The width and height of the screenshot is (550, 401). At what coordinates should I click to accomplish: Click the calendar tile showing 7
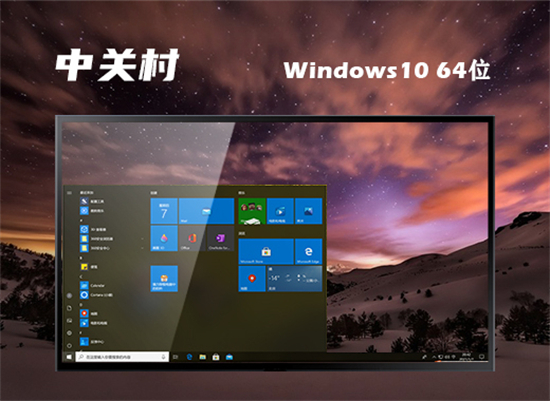[x=164, y=211]
